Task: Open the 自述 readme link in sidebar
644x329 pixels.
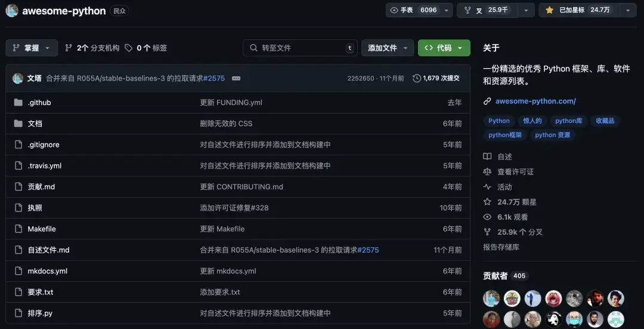Action: [x=498, y=156]
